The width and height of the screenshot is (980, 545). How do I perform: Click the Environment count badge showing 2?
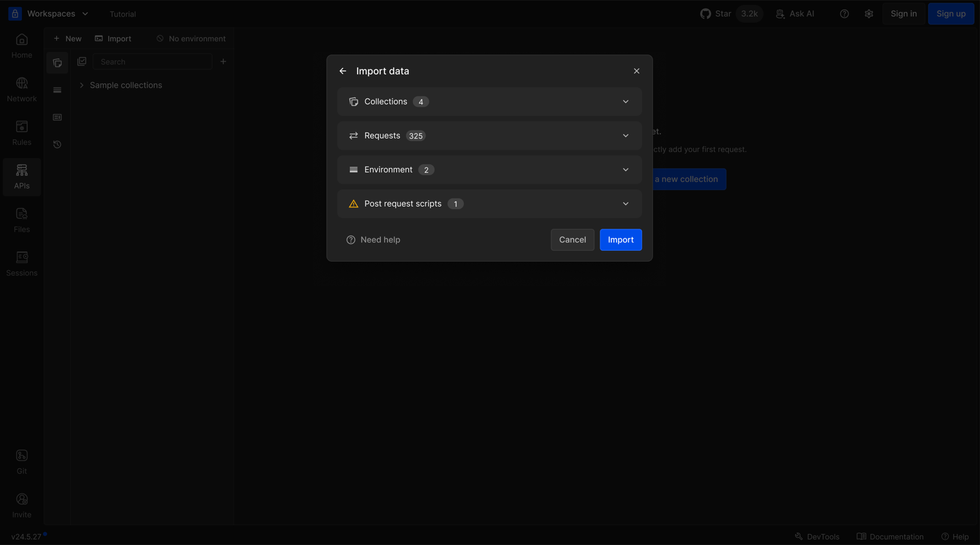(426, 170)
